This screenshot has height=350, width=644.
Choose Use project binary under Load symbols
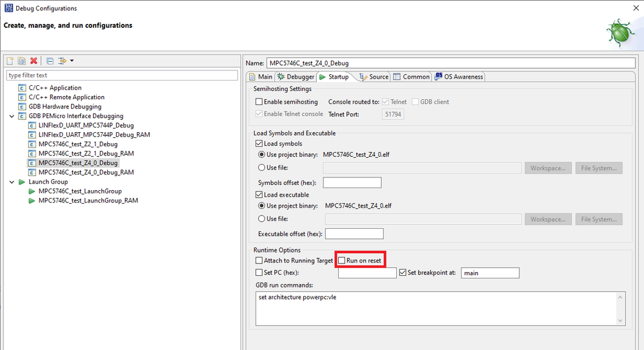261,155
